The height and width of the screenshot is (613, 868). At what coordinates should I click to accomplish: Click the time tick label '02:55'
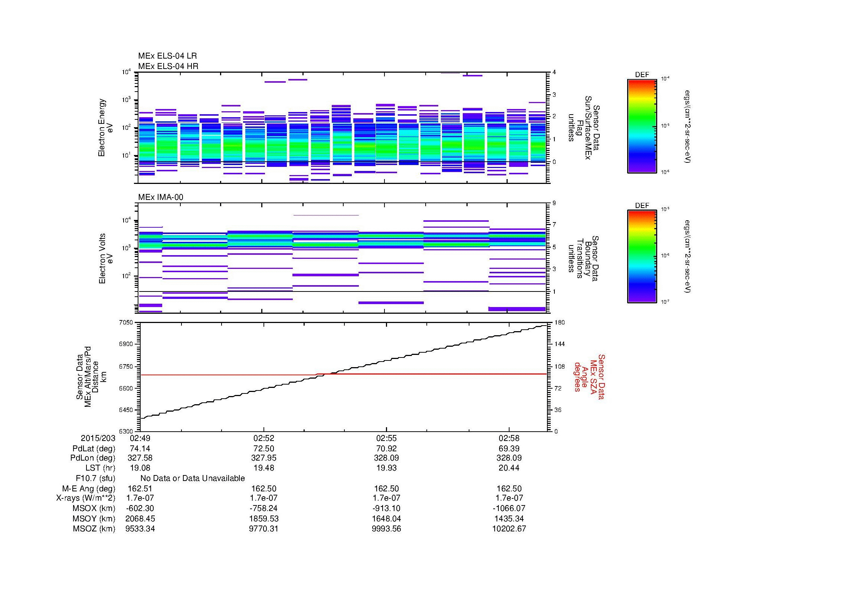[x=386, y=438]
